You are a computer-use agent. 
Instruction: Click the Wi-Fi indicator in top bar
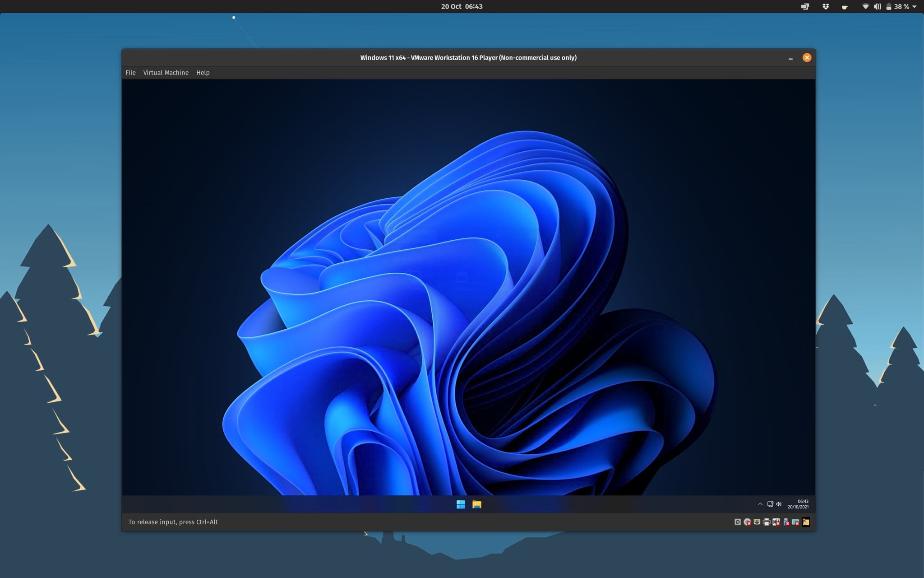click(865, 6)
